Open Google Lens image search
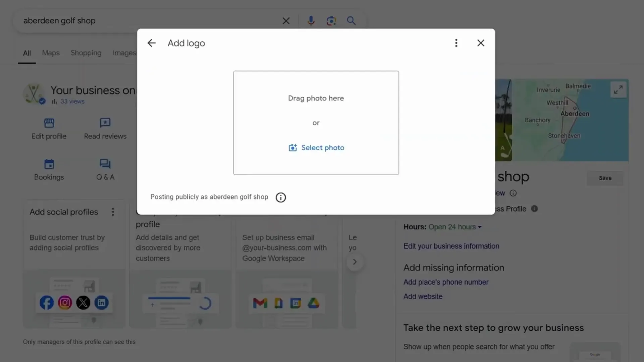The height and width of the screenshot is (362, 644). tap(331, 21)
